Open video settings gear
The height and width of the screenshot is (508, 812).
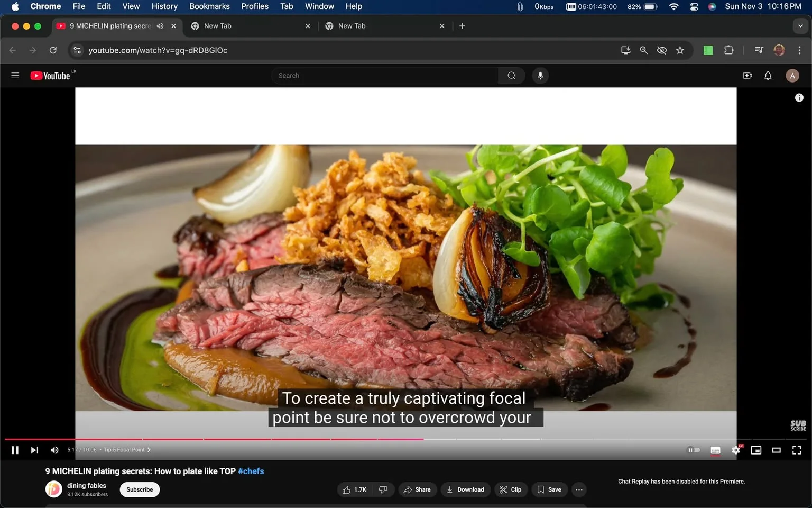coord(736,450)
